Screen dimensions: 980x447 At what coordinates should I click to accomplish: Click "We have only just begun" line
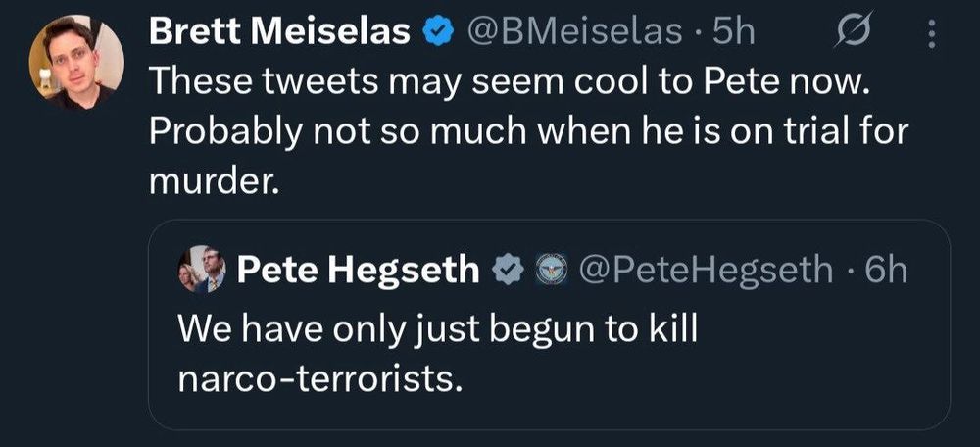(436, 328)
